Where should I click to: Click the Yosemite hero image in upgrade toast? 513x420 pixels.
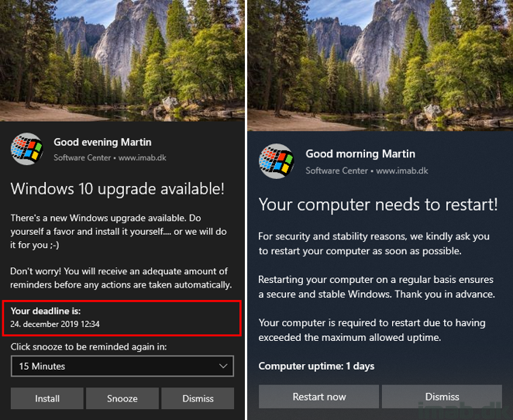tap(122, 60)
